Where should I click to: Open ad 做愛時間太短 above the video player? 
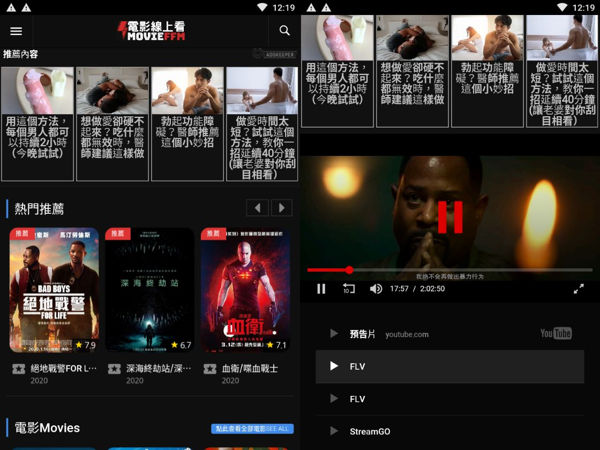pyautogui.click(x=562, y=71)
